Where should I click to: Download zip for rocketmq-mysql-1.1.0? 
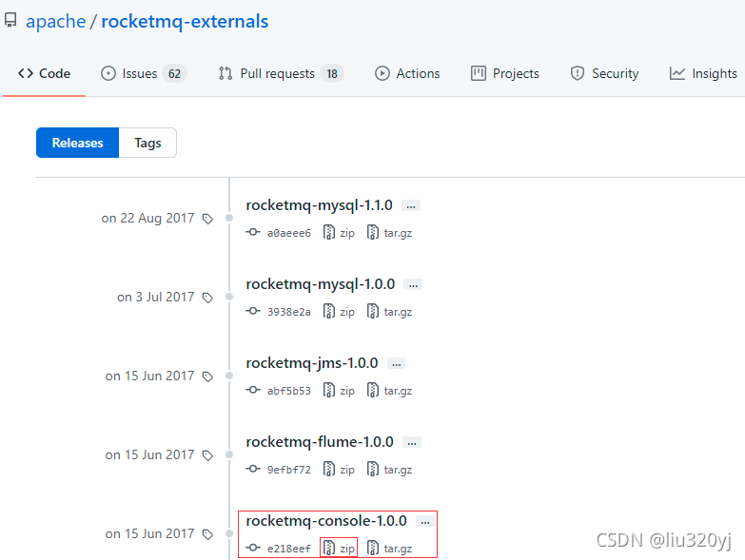tap(339, 233)
